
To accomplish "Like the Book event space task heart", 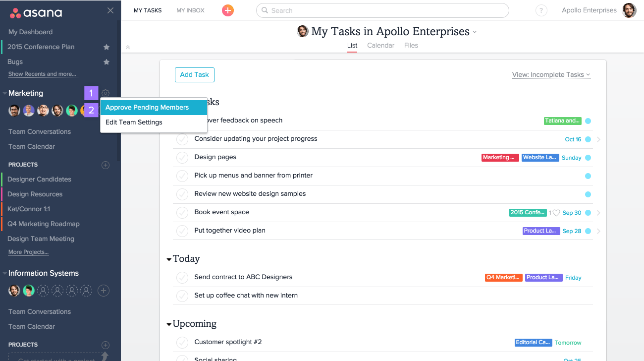I will pos(556,213).
